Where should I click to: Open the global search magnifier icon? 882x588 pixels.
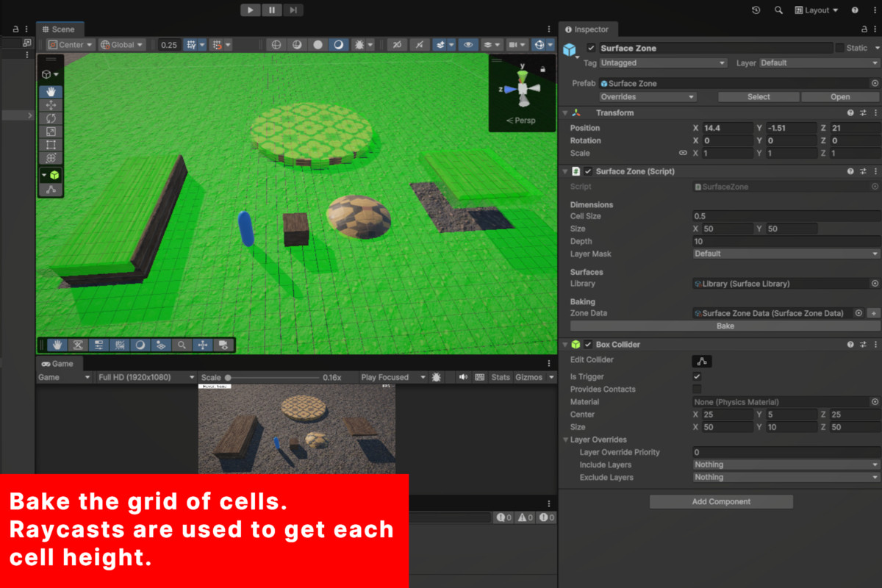(x=778, y=10)
